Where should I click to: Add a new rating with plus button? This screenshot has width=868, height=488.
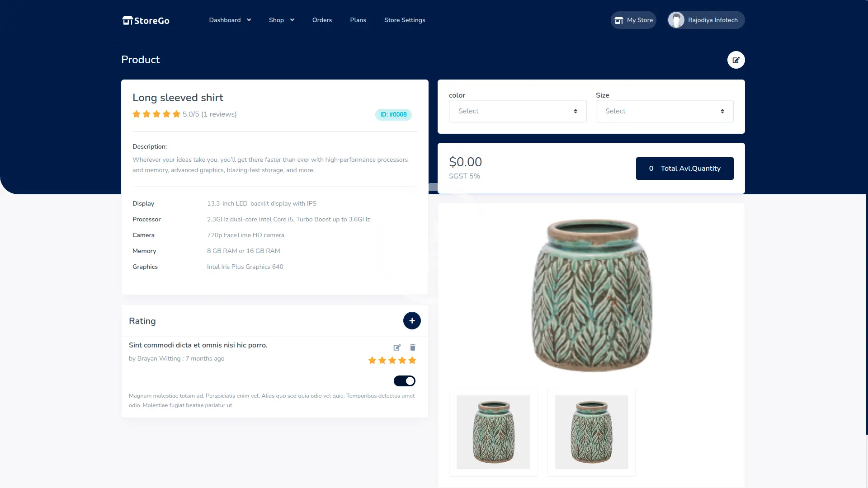pos(411,321)
